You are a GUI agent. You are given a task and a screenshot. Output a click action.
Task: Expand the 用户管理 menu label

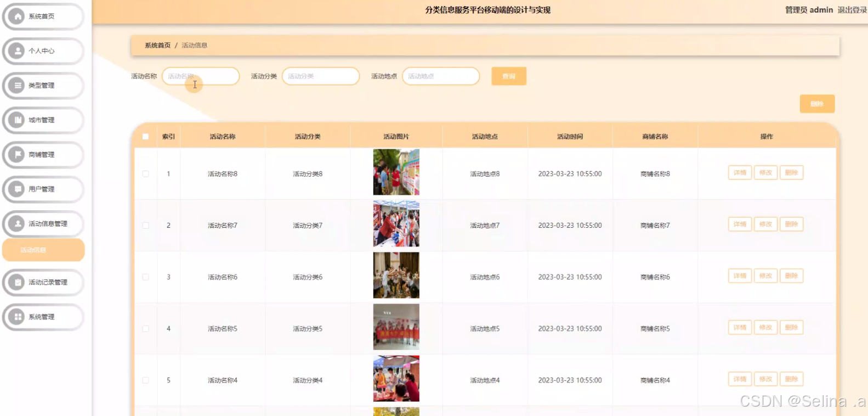click(x=41, y=189)
